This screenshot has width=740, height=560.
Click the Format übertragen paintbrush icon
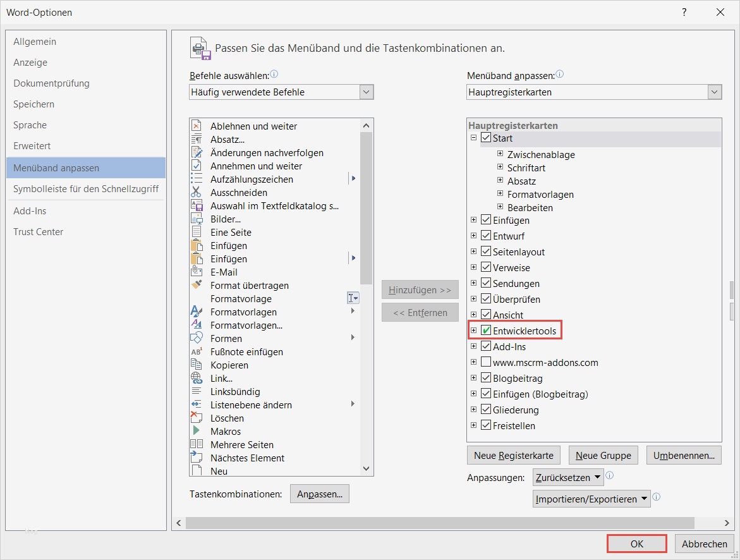(x=197, y=285)
